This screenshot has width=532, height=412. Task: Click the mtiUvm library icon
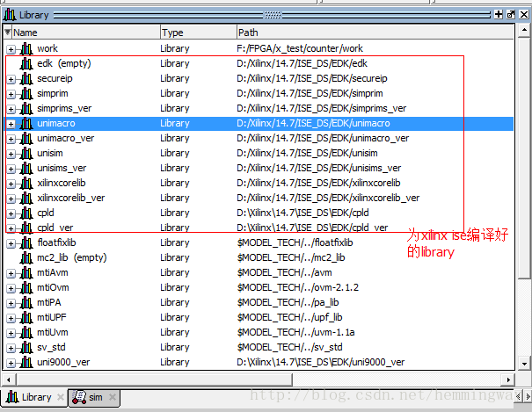(x=26, y=332)
